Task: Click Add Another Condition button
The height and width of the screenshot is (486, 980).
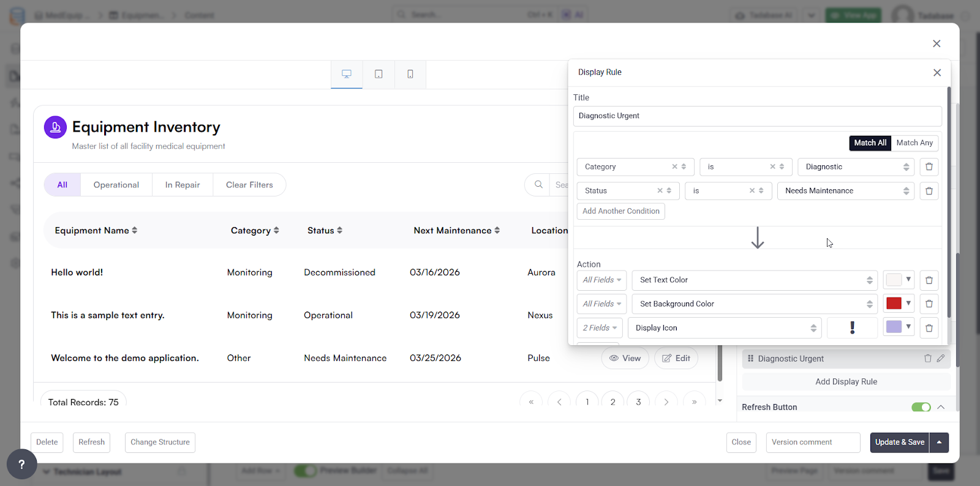Action: (x=620, y=211)
